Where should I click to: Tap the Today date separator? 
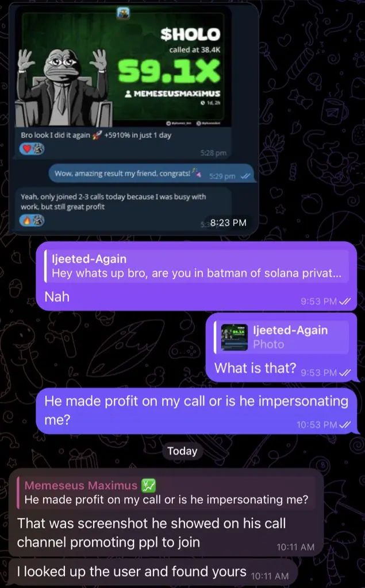point(182,451)
